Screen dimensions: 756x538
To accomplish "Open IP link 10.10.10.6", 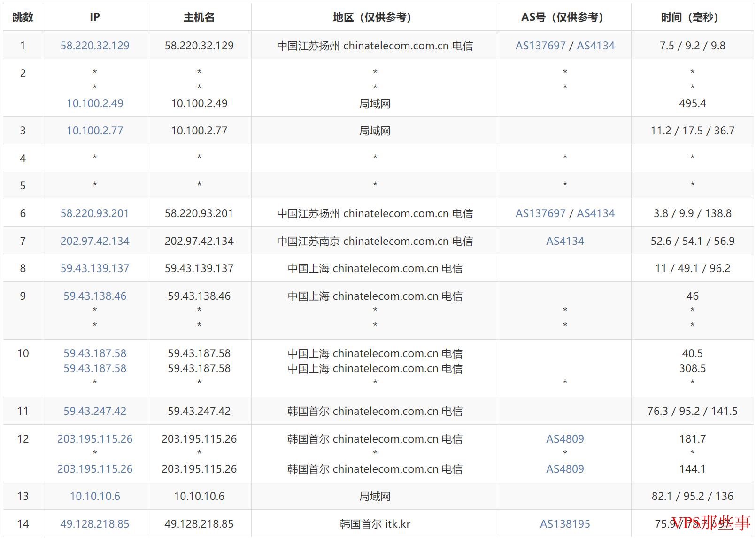I will pos(95,496).
